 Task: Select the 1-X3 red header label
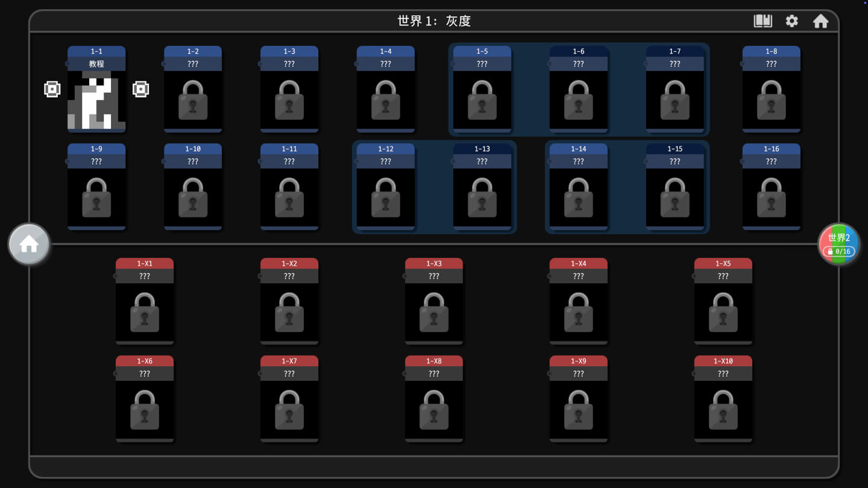coord(434,263)
